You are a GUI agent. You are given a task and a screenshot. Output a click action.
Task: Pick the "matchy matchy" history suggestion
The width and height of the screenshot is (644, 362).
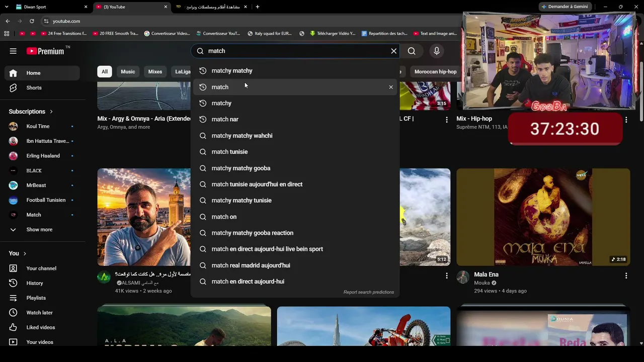(x=296, y=71)
